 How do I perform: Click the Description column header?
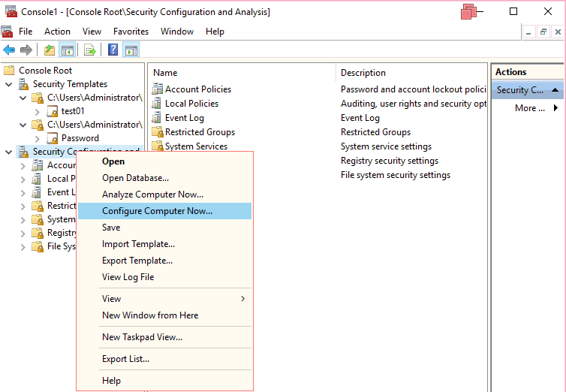click(x=363, y=73)
